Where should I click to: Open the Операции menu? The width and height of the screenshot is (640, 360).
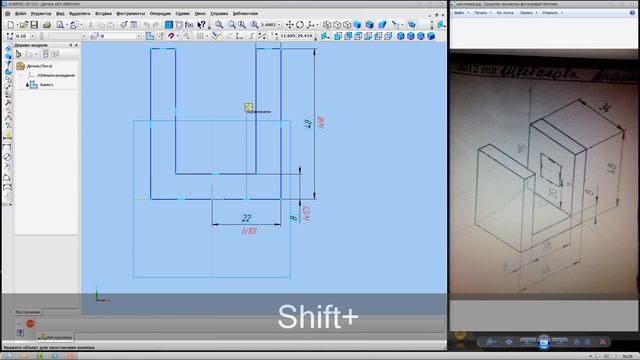160,13
